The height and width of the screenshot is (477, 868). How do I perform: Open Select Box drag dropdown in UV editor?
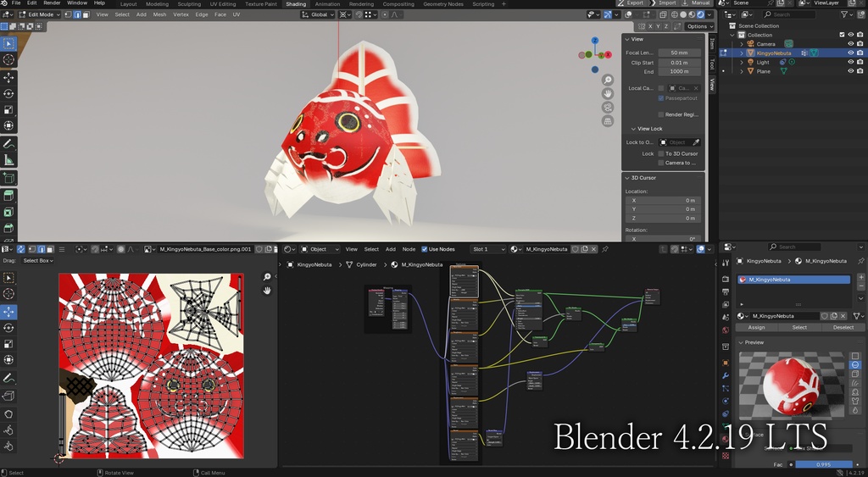pos(37,261)
